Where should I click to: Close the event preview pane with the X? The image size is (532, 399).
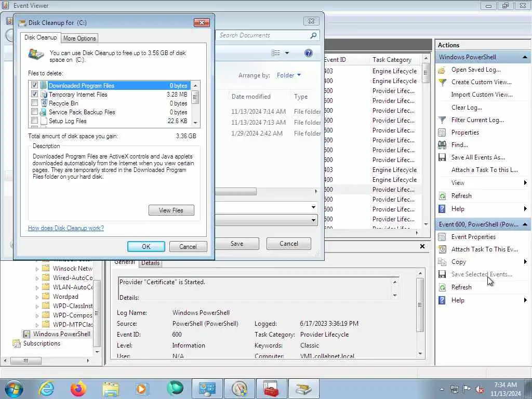(422, 246)
